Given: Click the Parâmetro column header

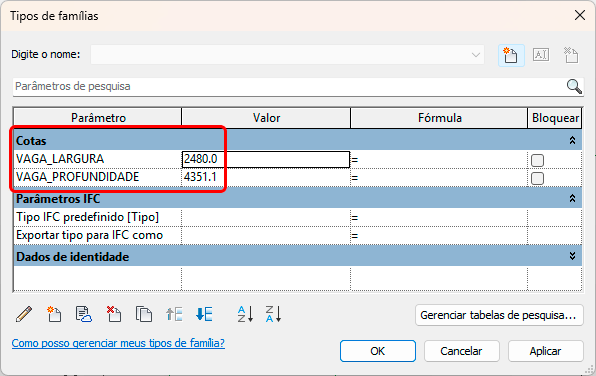Looking at the screenshot, I should click(98, 118).
